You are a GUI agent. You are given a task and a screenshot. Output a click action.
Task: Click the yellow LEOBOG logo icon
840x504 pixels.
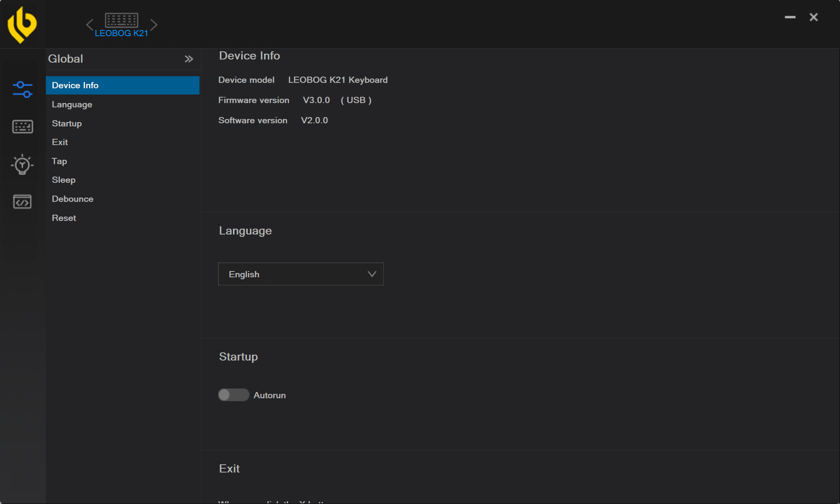tap(22, 24)
